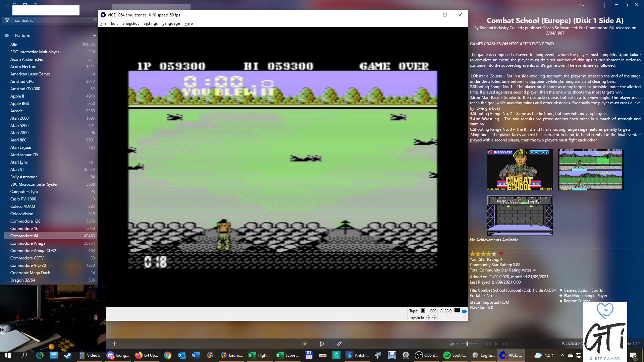This screenshot has height=362, width=644.
Task: Click the LaunchBox play game icon
Action: pos(322,344)
